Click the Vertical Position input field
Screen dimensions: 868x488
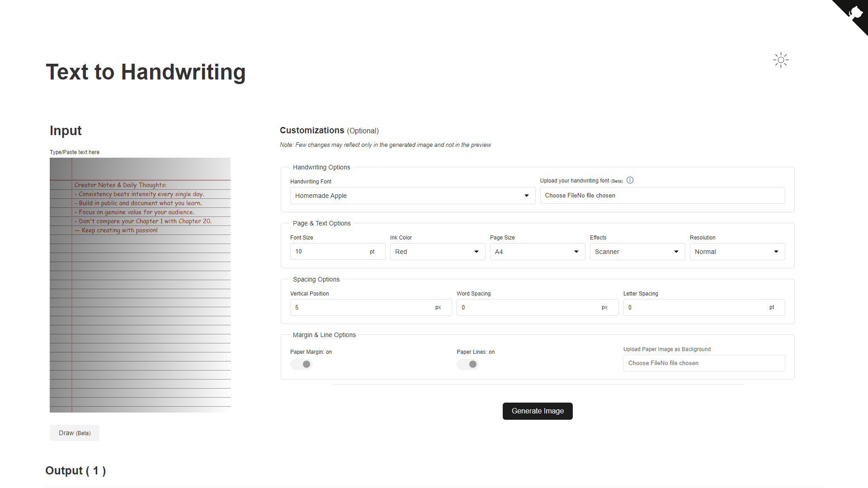[x=371, y=308]
